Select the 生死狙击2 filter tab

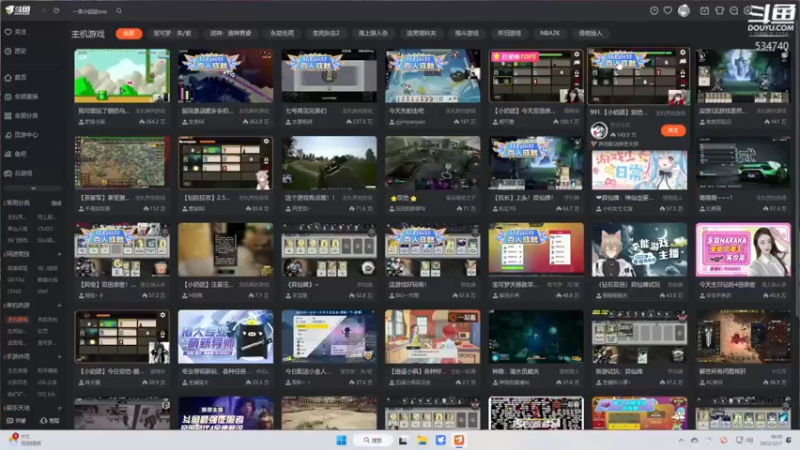[326, 33]
